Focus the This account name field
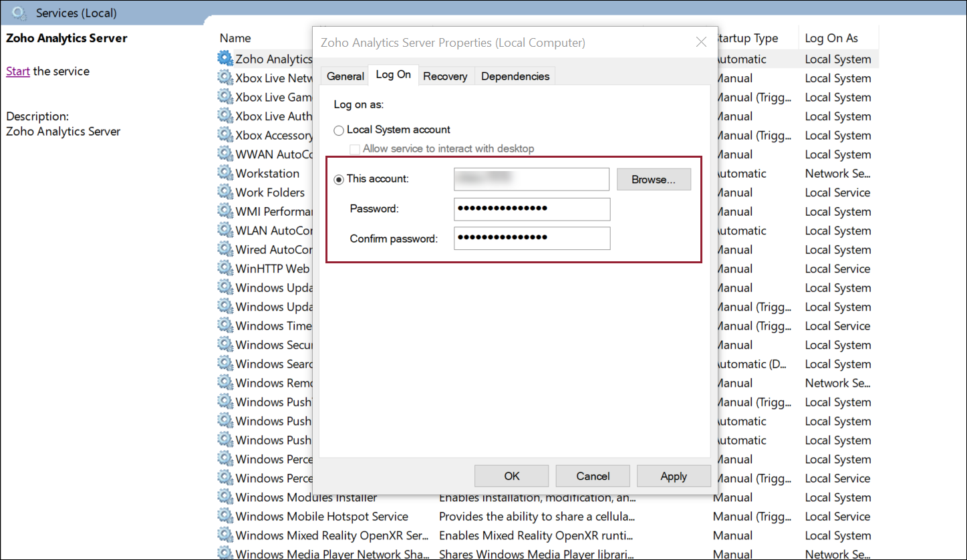 [x=531, y=179]
